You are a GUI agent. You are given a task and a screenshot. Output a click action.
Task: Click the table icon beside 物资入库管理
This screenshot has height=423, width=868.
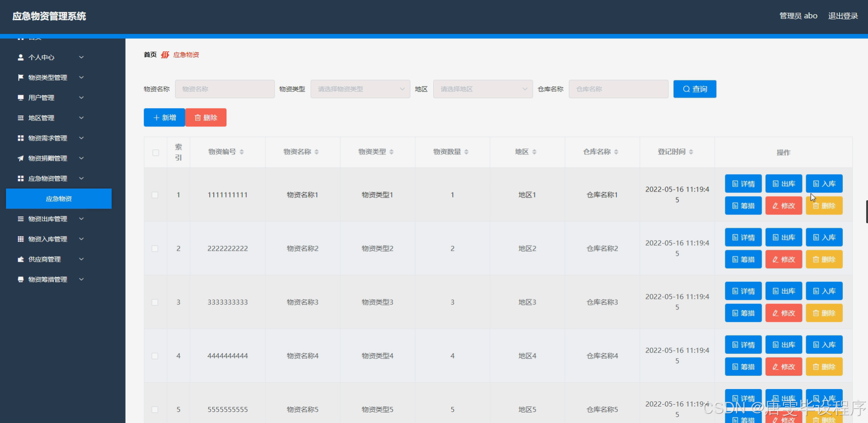(21, 239)
